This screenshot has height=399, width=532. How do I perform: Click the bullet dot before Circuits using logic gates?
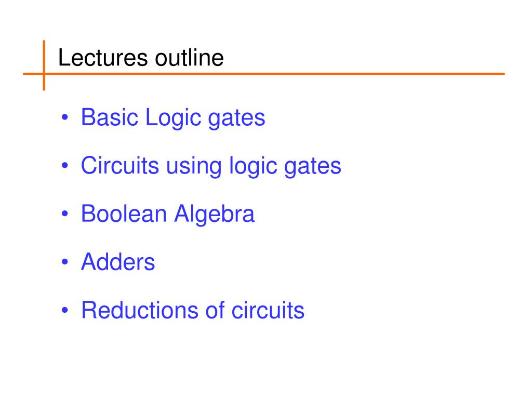[65, 166]
